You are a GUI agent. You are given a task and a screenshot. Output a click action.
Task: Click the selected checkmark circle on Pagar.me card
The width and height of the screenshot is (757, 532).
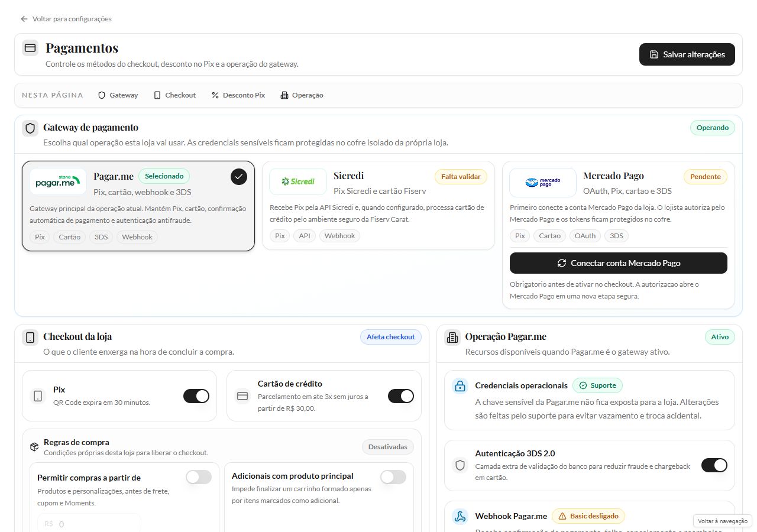point(239,177)
